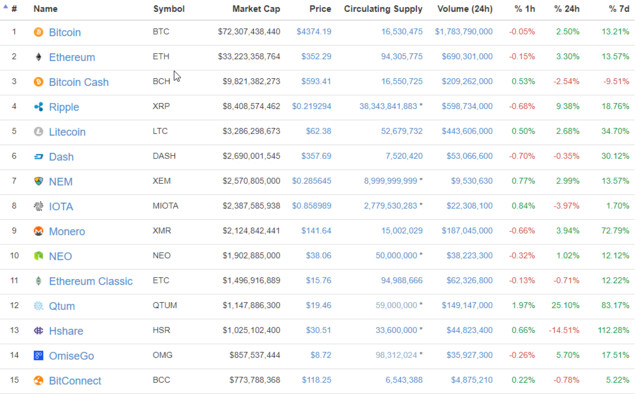Open the OmiseGo name link

pyautogui.click(x=71, y=356)
